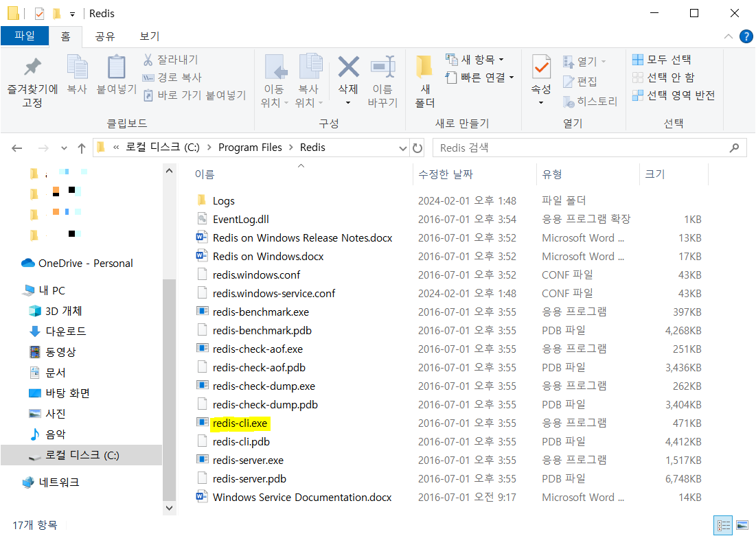Click the 복사 copy icon in the clipboard group
Screen dimensions: 756x536
77,73
